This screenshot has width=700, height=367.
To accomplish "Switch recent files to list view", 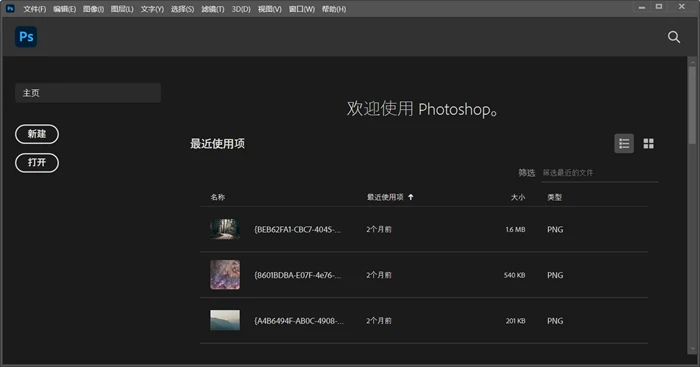I will pyautogui.click(x=624, y=143).
